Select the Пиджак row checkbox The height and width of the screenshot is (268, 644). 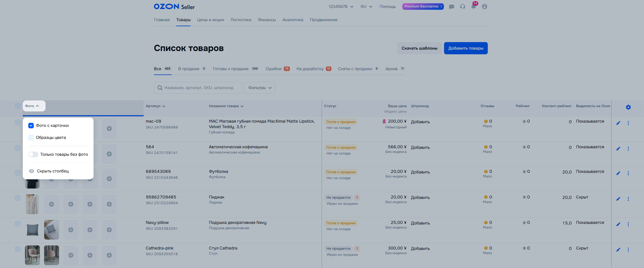coord(18,198)
